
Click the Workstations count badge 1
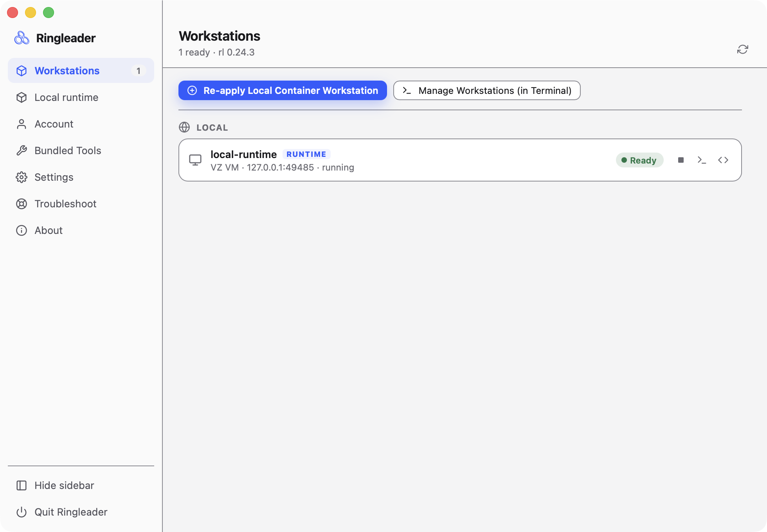[x=138, y=70]
